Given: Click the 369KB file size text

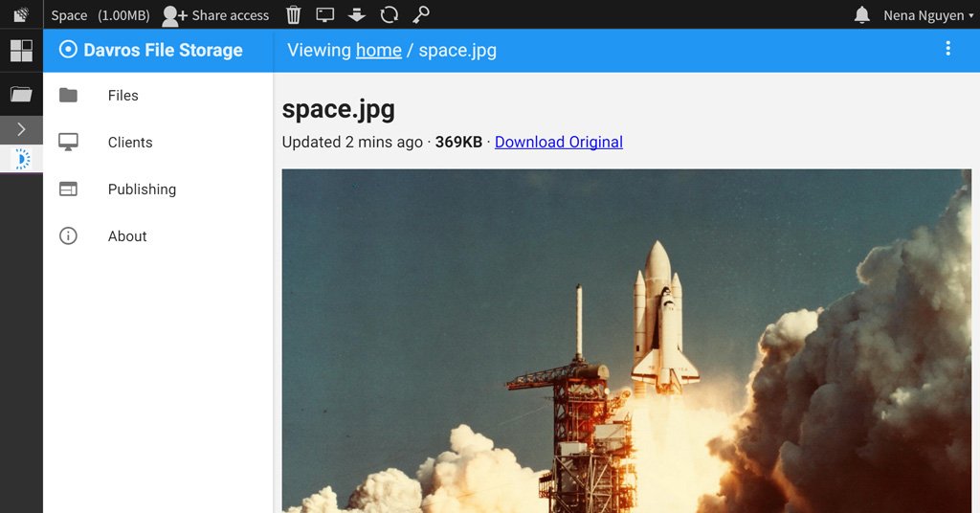Looking at the screenshot, I should tap(458, 142).
